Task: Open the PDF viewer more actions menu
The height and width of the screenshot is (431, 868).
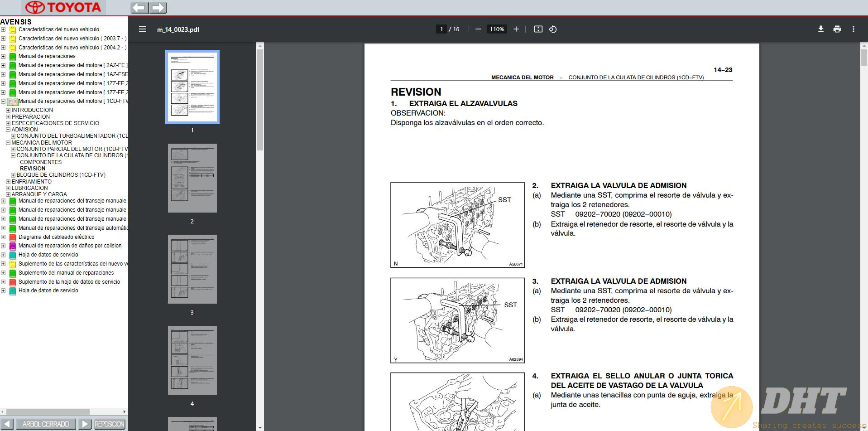Action: [x=854, y=29]
